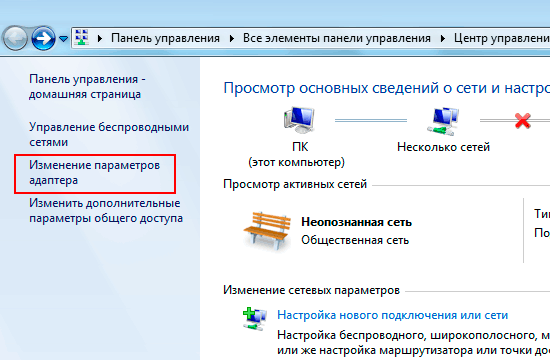Click the Несколько сетей network icon

[443, 121]
